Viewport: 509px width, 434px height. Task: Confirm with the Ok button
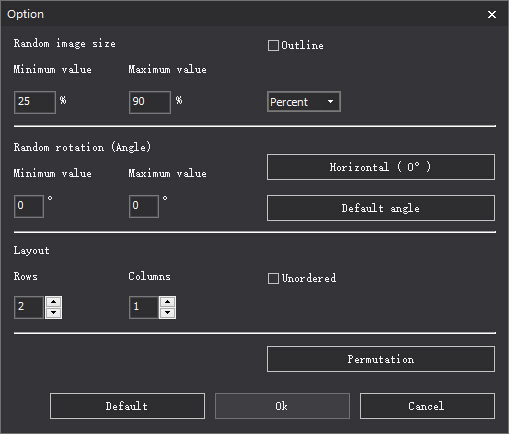click(x=282, y=406)
